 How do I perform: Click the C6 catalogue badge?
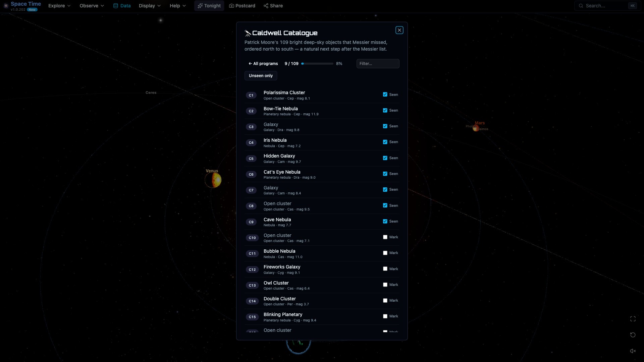[x=251, y=174]
